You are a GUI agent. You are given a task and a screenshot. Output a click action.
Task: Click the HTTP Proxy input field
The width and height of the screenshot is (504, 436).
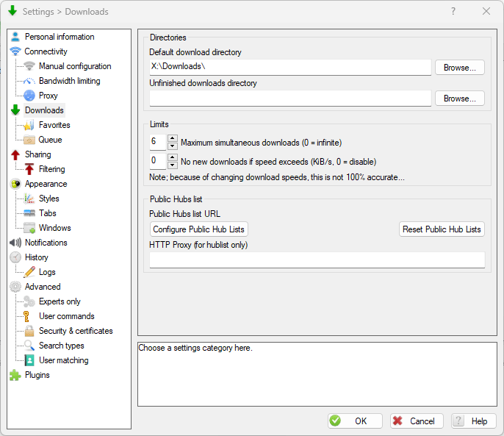tap(317, 260)
